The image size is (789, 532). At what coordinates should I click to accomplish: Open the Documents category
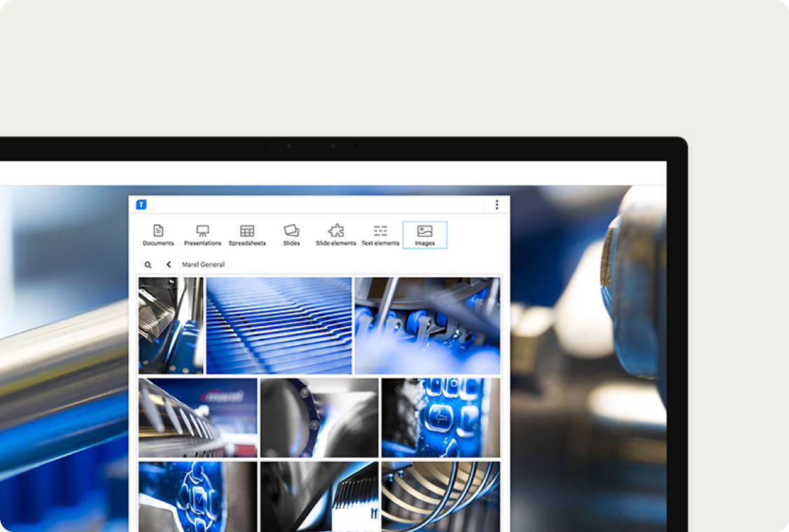pyautogui.click(x=158, y=235)
